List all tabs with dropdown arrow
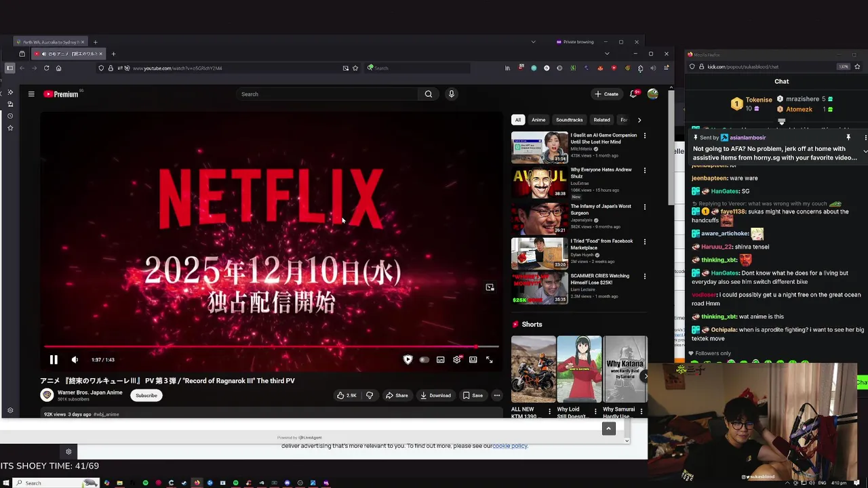Viewport: 868px width, 488px height. tap(607, 54)
